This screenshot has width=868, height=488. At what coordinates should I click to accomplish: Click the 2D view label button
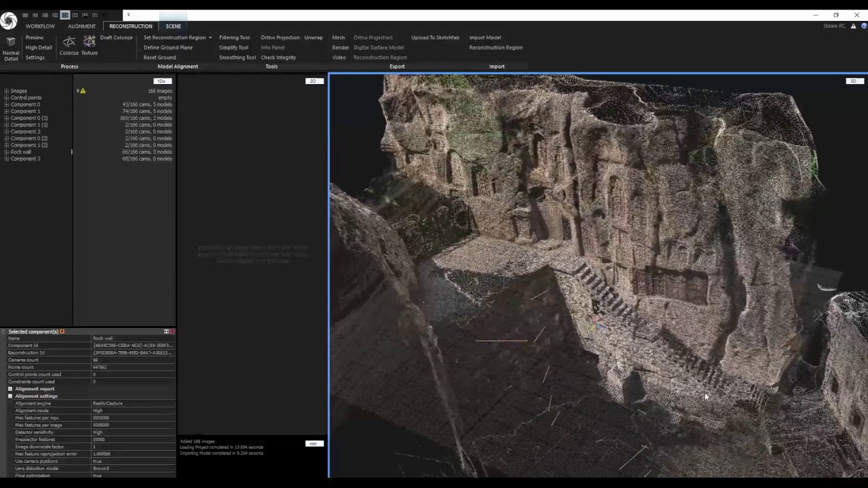click(313, 81)
